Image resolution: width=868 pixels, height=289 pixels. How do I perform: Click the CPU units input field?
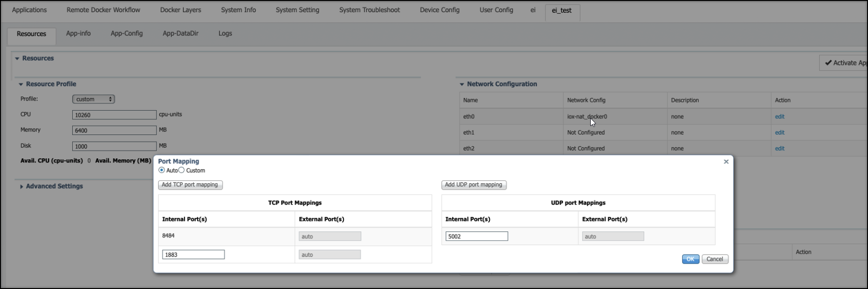114,115
